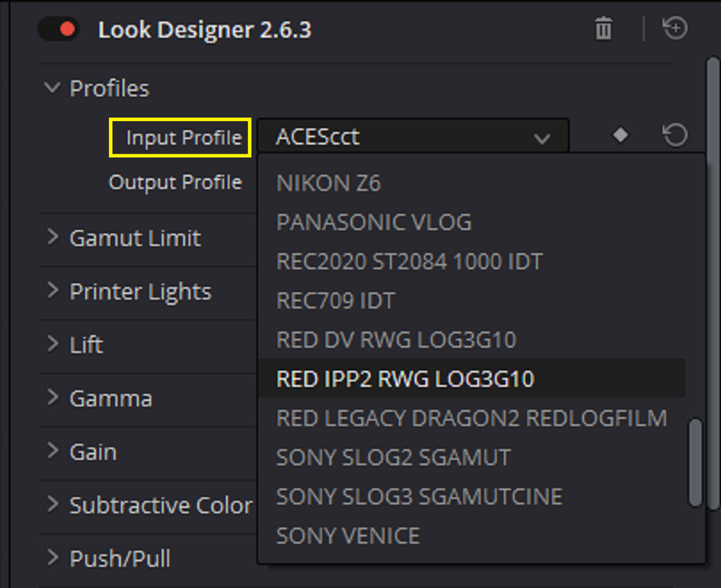Expand the Push/Pull section

tap(53, 558)
